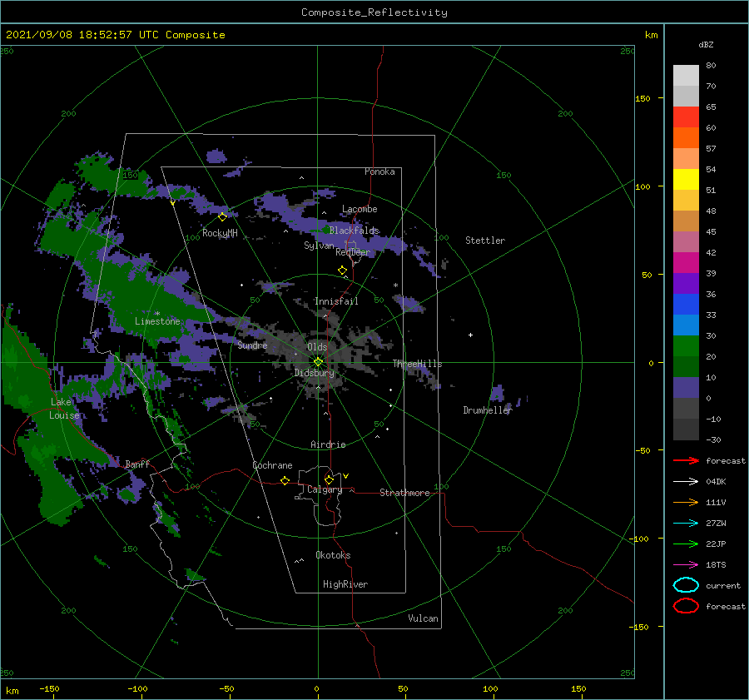Select the slate purple 10 dBZ swatch
Image resolution: width=749 pixels, height=700 pixels.
[x=686, y=388]
